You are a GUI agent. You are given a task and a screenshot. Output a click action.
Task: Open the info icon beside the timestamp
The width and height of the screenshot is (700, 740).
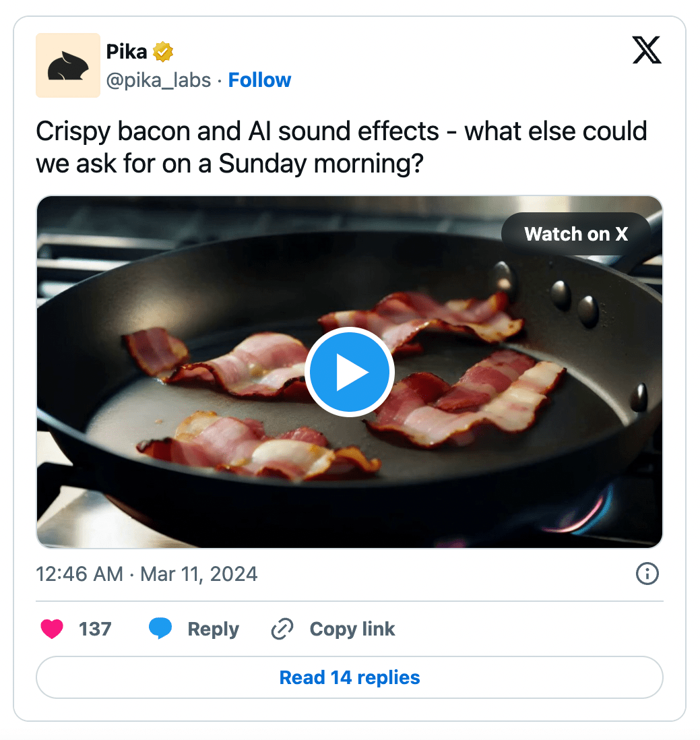coord(647,574)
